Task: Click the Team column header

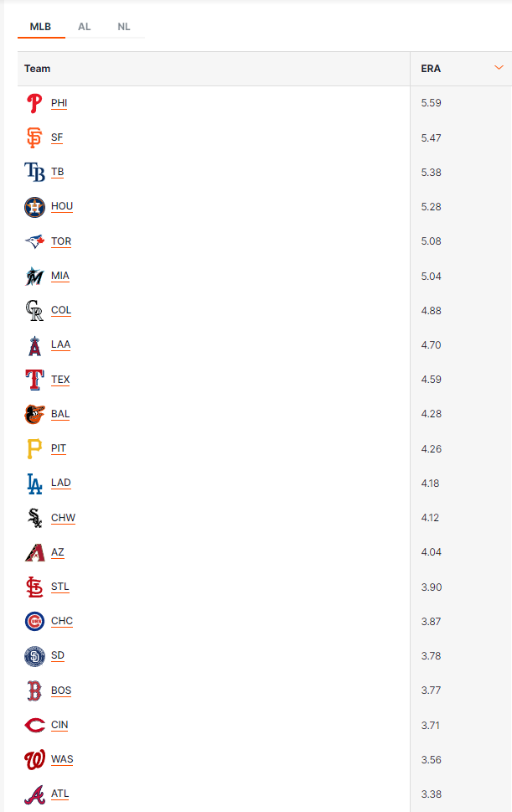Action: pyautogui.click(x=38, y=69)
